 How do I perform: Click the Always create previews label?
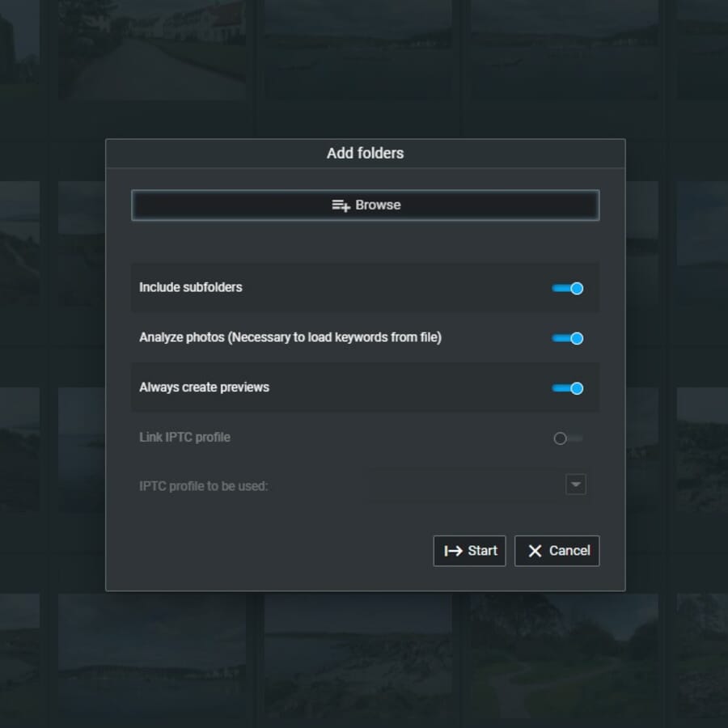(x=204, y=388)
